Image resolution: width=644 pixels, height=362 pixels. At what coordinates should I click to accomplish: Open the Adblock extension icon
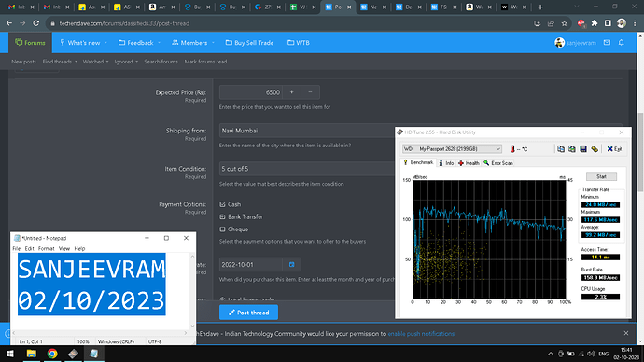point(581,23)
